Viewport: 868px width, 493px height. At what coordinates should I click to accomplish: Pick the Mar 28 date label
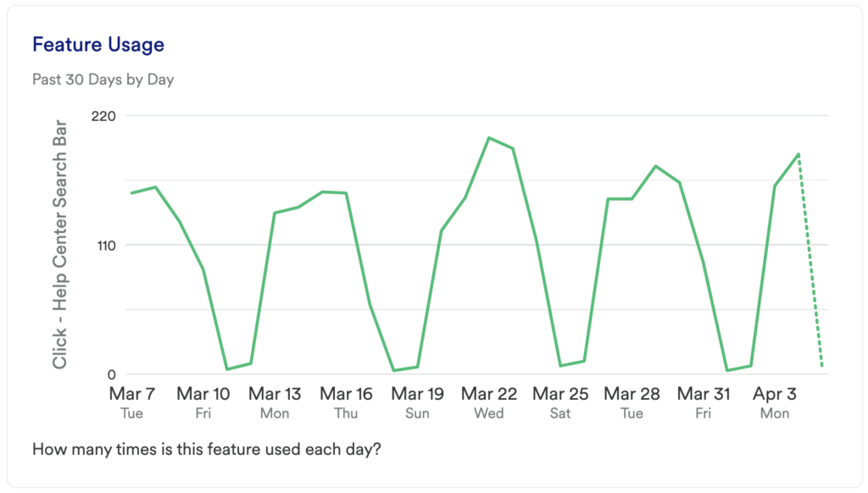[x=632, y=394]
